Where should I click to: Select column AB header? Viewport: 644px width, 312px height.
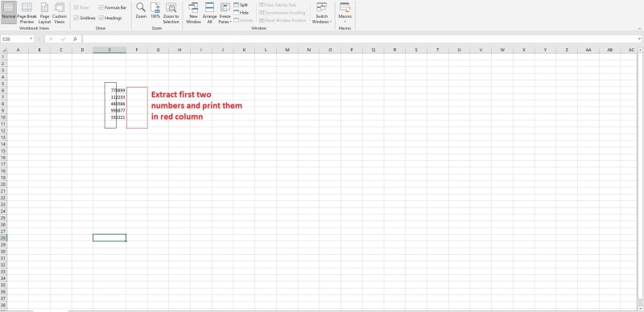(610, 50)
